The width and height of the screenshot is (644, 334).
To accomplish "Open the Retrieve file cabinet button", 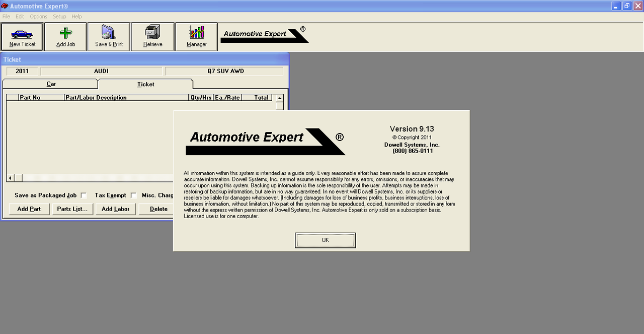I will (x=152, y=37).
